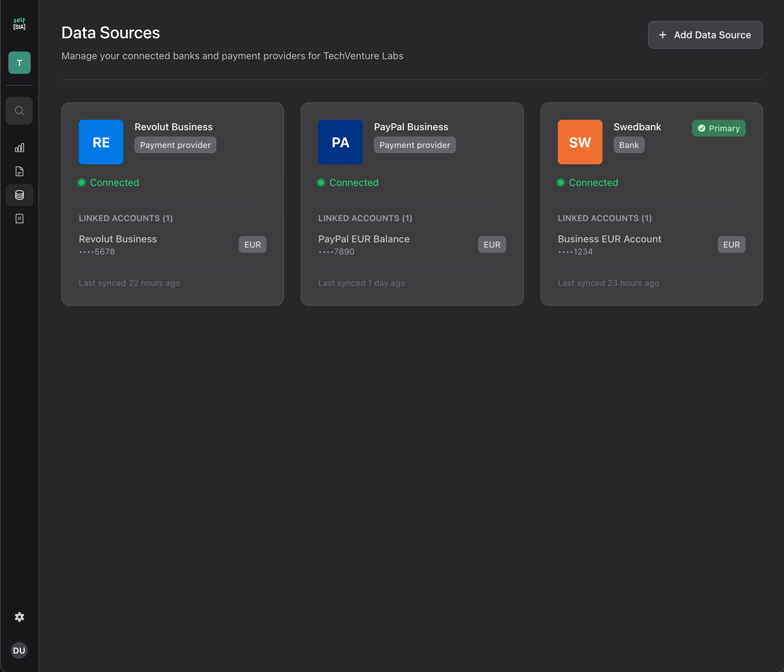Expand the Revolut LINKED ACCOUNTS section
The image size is (784, 672).
[x=126, y=218]
